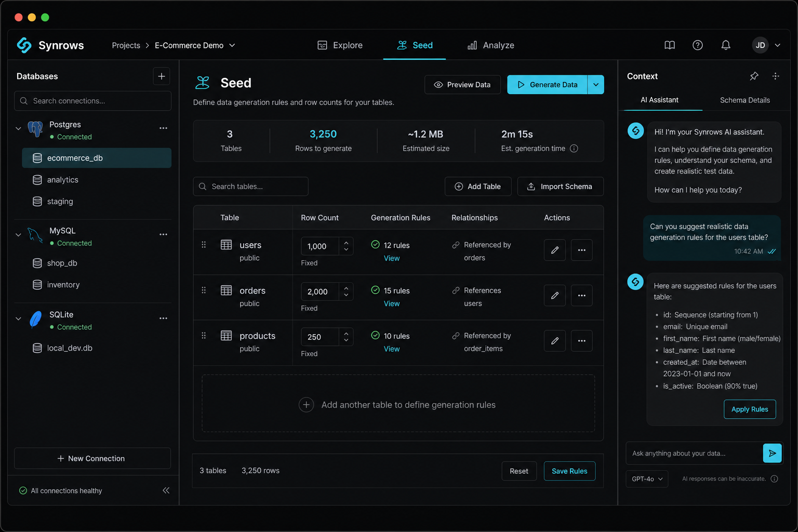Collapse the SQLite connection tree
Screen dimensions: 798x532
tap(18, 318)
